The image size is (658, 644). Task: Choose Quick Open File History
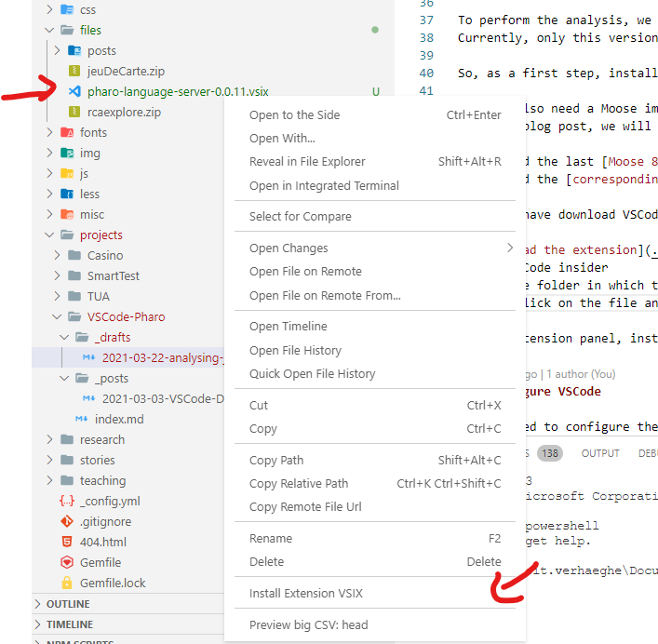(375, 373)
